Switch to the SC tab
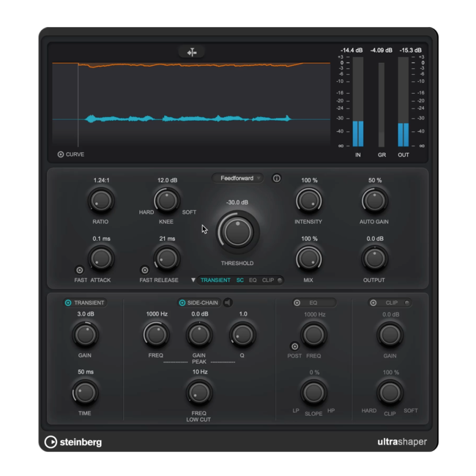 click(240, 280)
